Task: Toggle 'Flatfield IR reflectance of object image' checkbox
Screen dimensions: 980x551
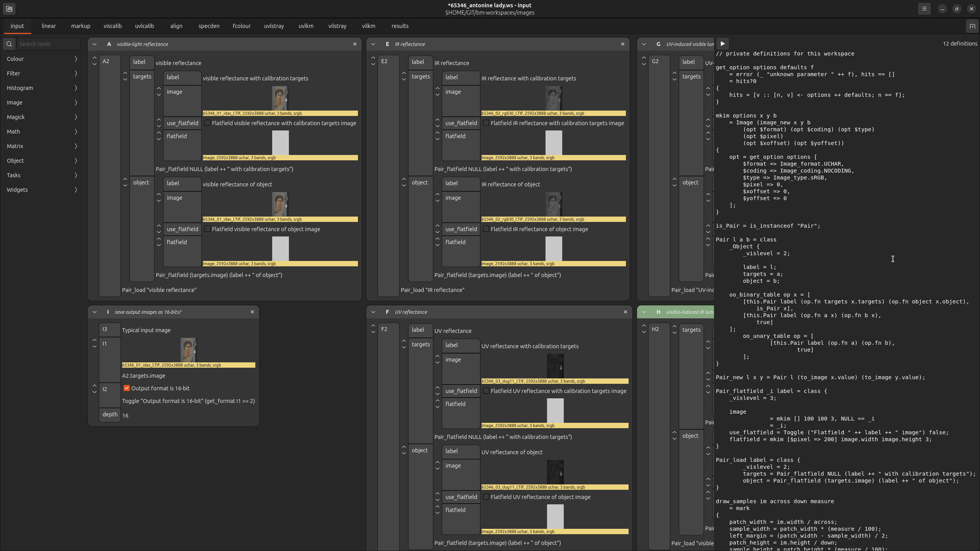Action: (x=486, y=229)
